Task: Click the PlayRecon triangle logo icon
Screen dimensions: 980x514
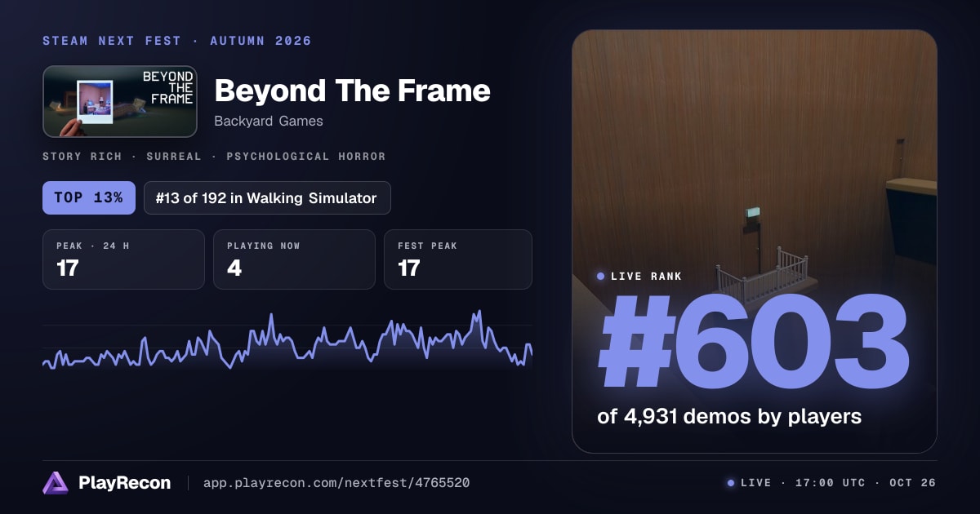Action: [56, 483]
